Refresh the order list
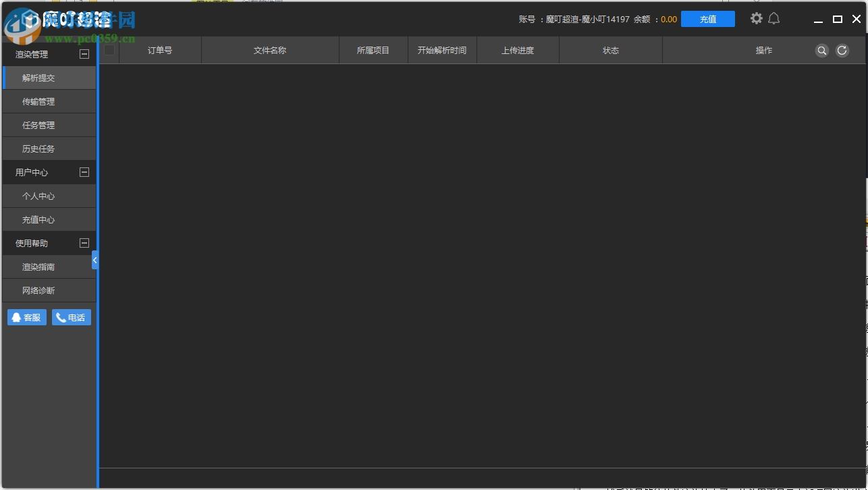This screenshot has width=868, height=490. tap(842, 50)
